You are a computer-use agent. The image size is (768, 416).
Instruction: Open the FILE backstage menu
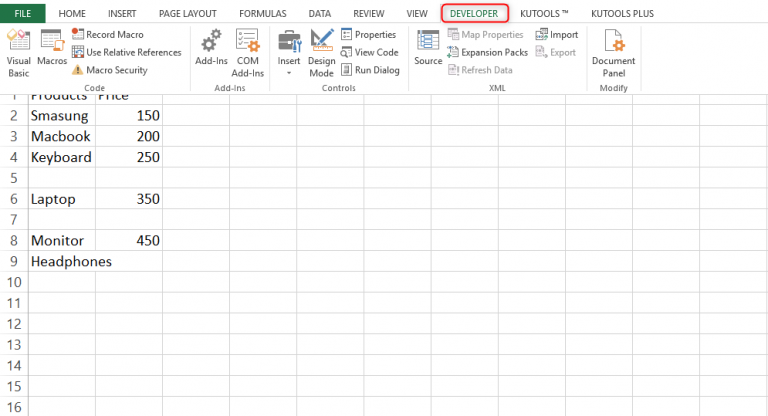coord(23,14)
